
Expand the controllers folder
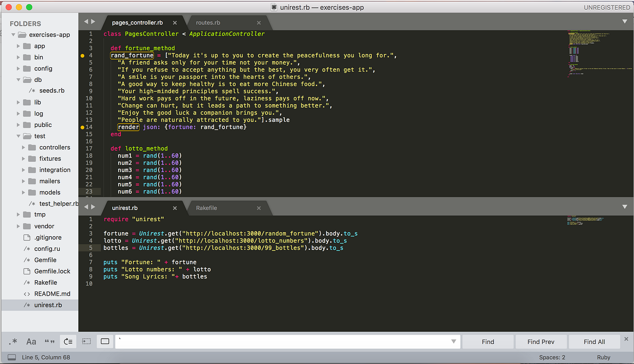[x=24, y=148]
